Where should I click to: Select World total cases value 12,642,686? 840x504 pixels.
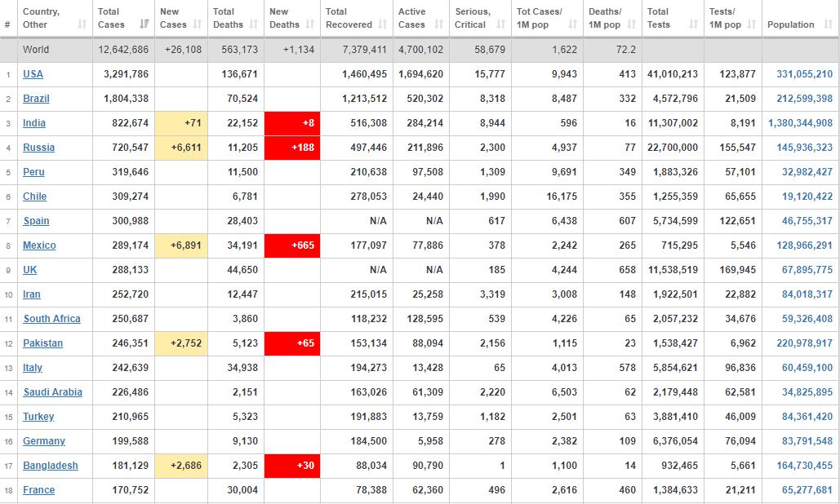click(123, 50)
